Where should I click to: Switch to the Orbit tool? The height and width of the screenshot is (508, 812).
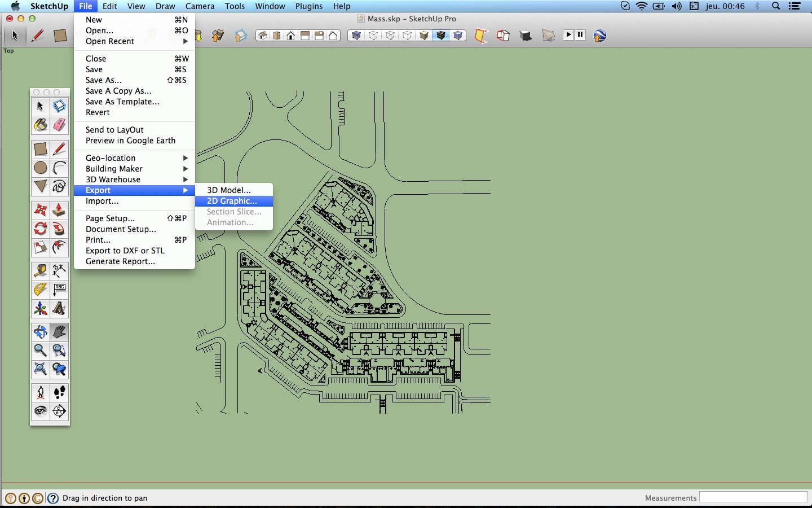coord(40,332)
